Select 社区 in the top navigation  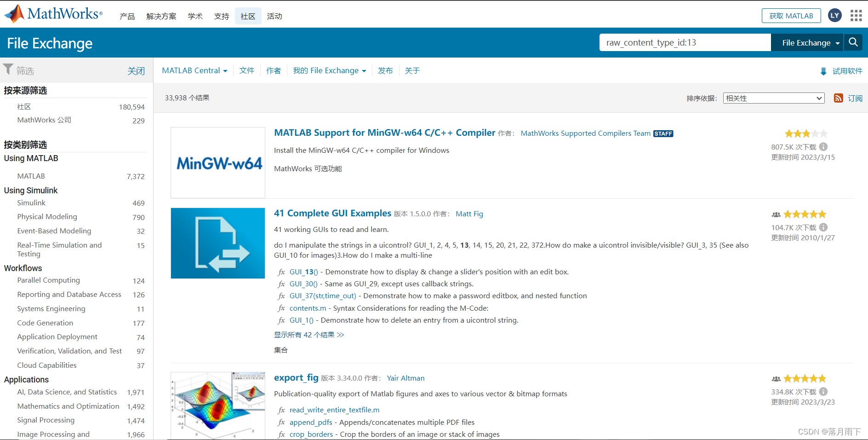248,16
